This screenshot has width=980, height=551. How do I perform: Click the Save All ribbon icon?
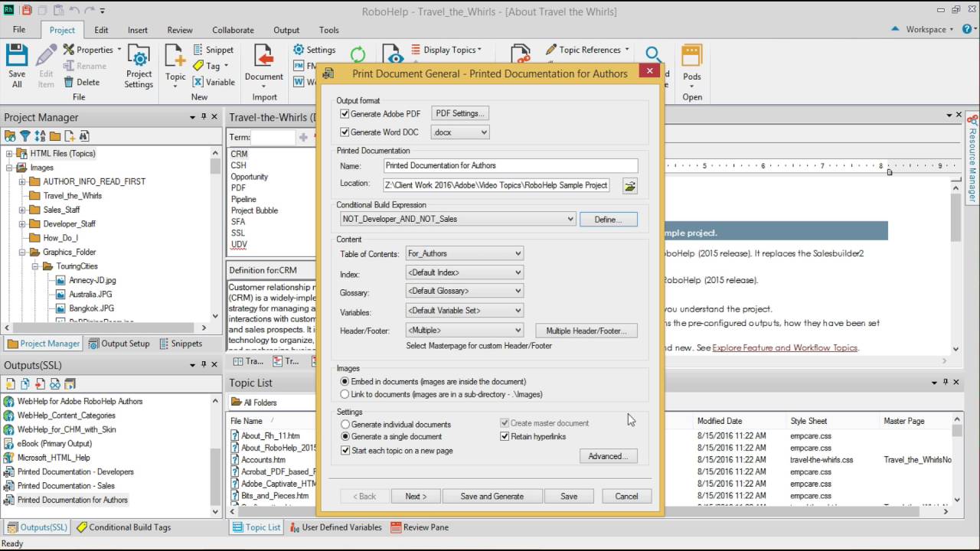pyautogui.click(x=17, y=57)
